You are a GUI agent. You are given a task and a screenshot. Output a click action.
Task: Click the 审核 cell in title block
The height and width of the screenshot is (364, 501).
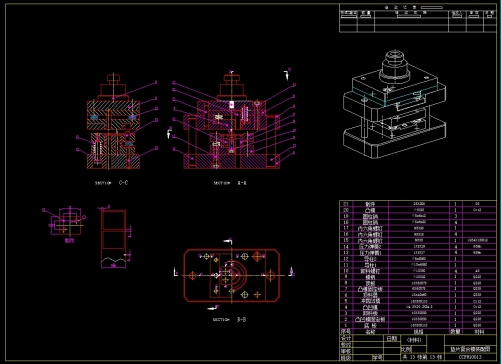coord(346,351)
